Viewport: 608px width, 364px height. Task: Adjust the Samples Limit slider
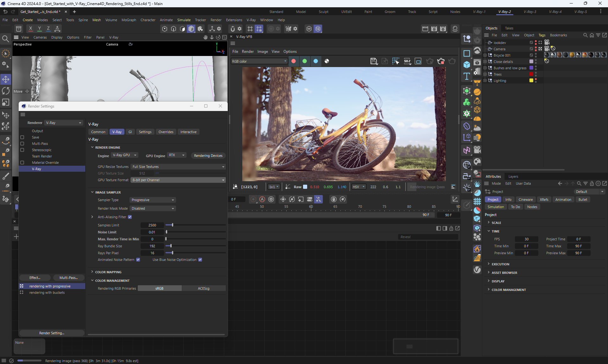click(x=172, y=225)
